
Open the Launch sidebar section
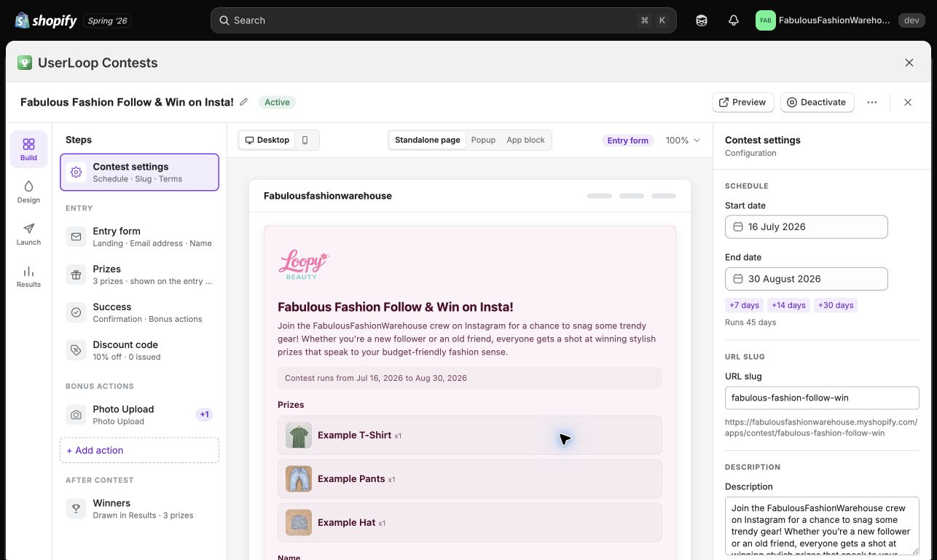28,234
